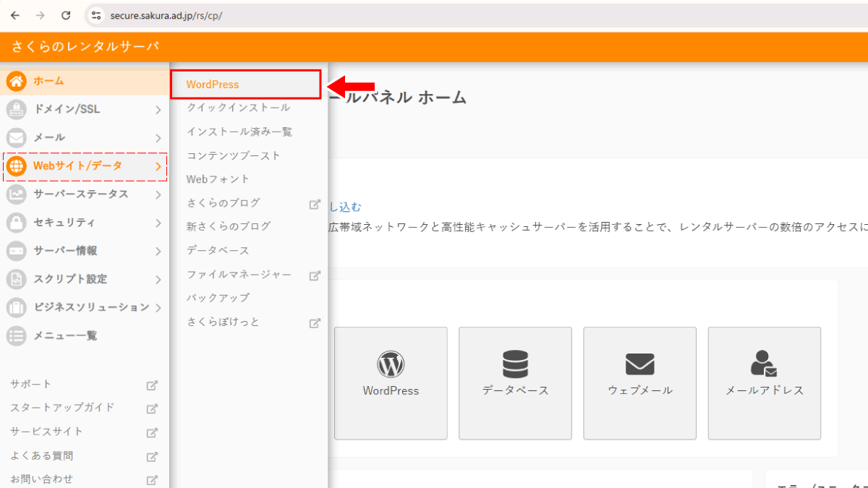The height and width of the screenshot is (488, 868).
Task: Click the メール envelope sidebar icon
Action: 17,137
